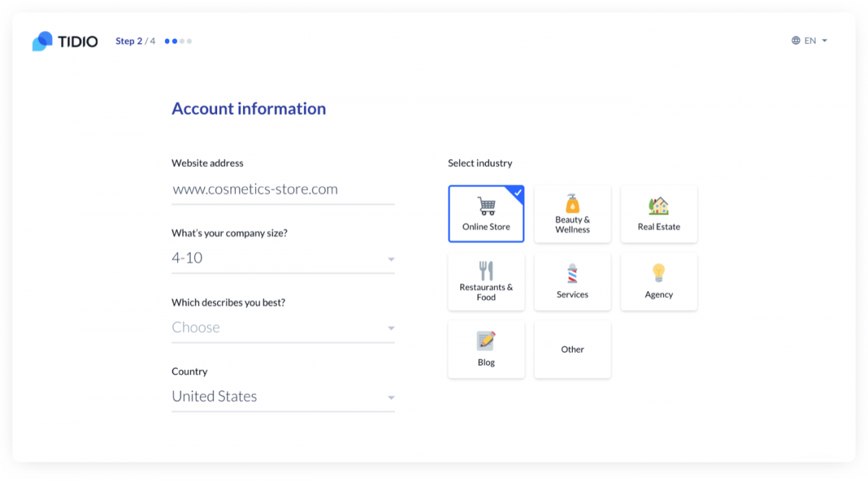Screen dimensions: 868x482
Task: Click the 'Account information' heading
Action: (x=249, y=108)
